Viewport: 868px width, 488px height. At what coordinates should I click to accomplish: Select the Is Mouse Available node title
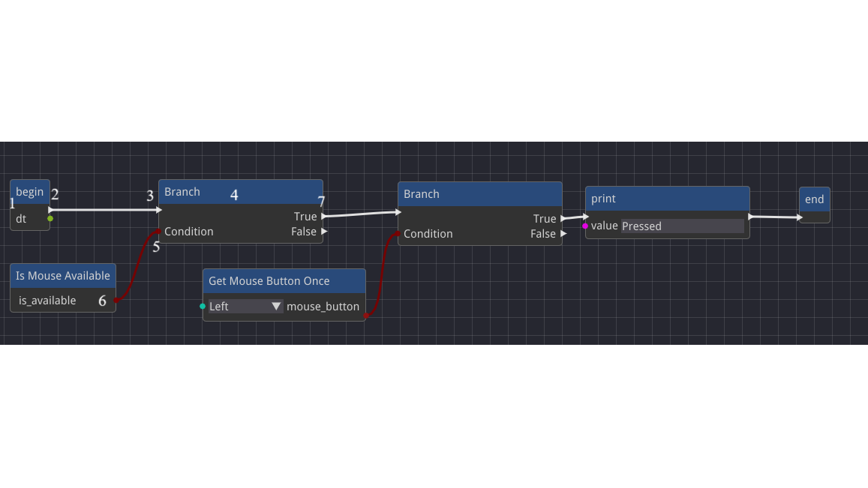(63, 276)
